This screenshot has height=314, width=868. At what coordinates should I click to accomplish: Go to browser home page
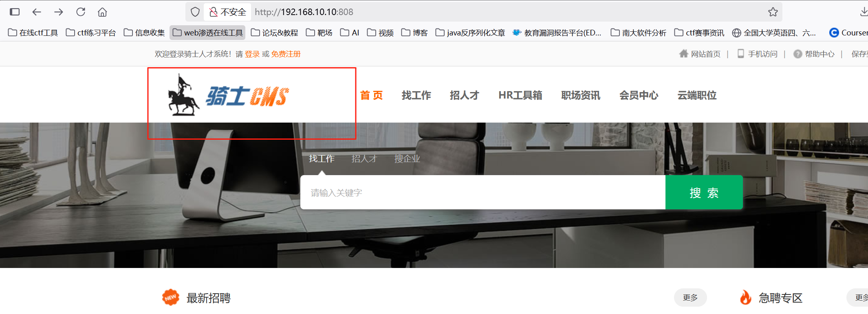pos(102,12)
